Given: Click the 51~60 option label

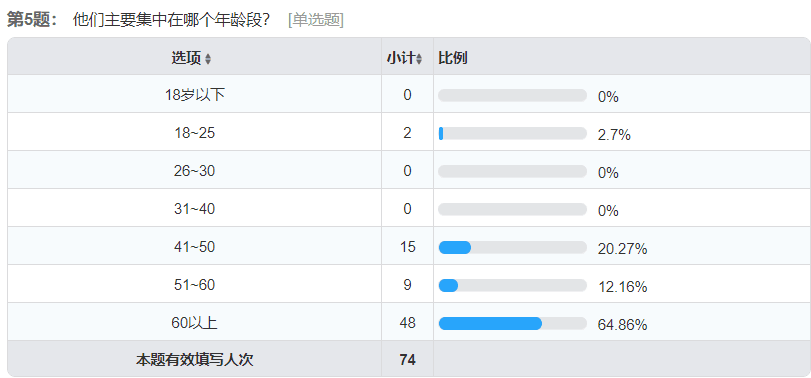Looking at the screenshot, I should [x=194, y=285].
